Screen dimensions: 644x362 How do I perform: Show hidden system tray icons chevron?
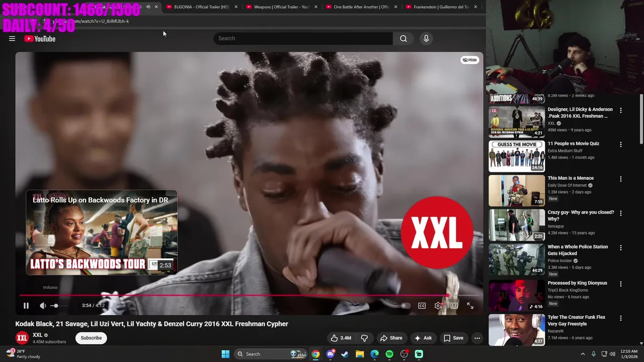pyautogui.click(x=583, y=354)
